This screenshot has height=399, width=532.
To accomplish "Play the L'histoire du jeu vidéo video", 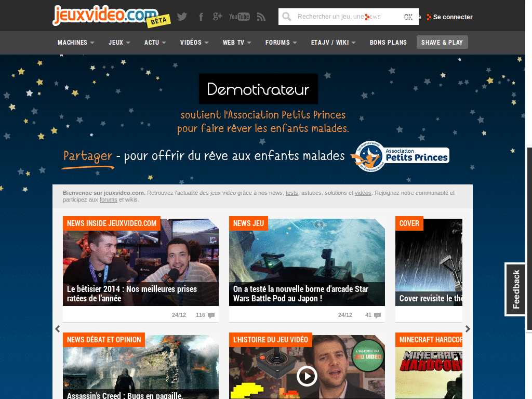I will tap(307, 376).
